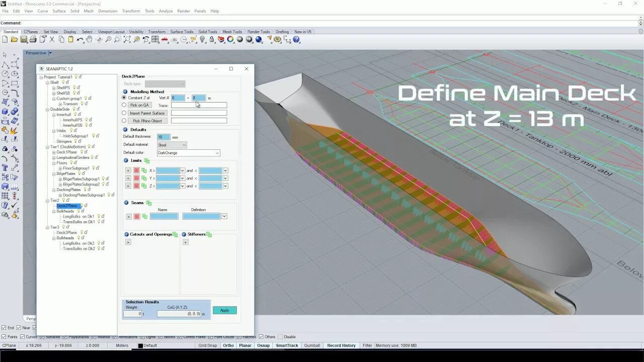Open the Analyze menu

coord(166,11)
